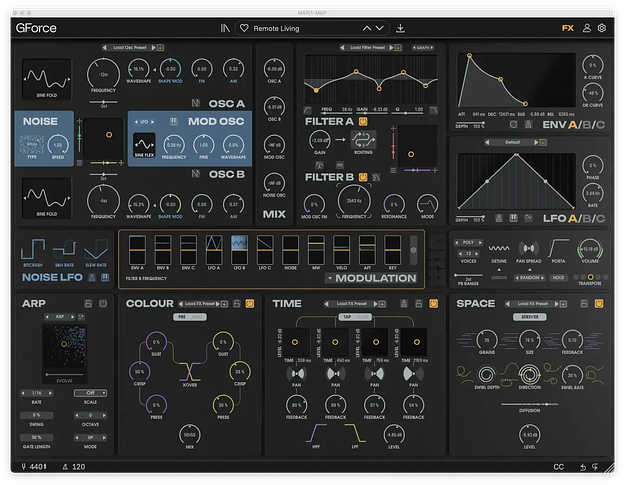The image size is (625, 485).
Task: Adjust the ARP EVOLVE slider
Action: click(x=64, y=375)
